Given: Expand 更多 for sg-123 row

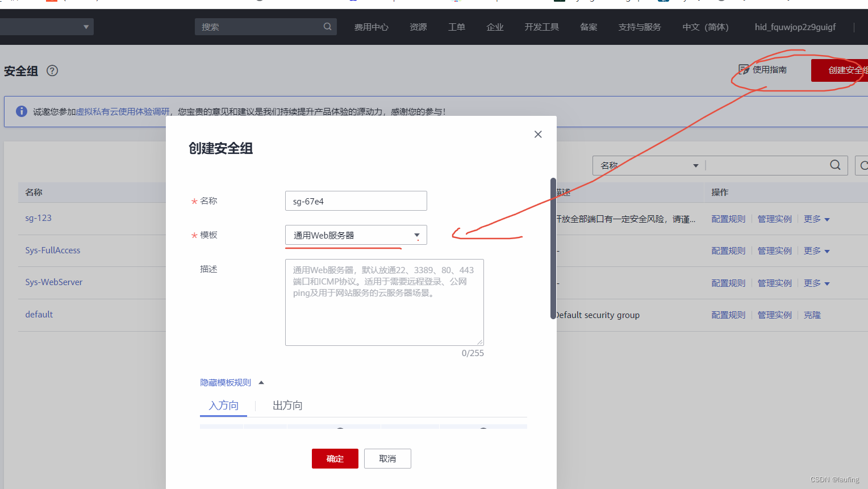Looking at the screenshot, I should click(x=817, y=219).
